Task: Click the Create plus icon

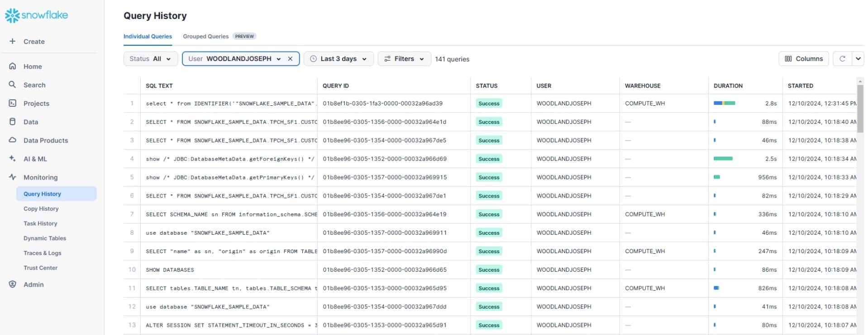Action: coord(13,41)
